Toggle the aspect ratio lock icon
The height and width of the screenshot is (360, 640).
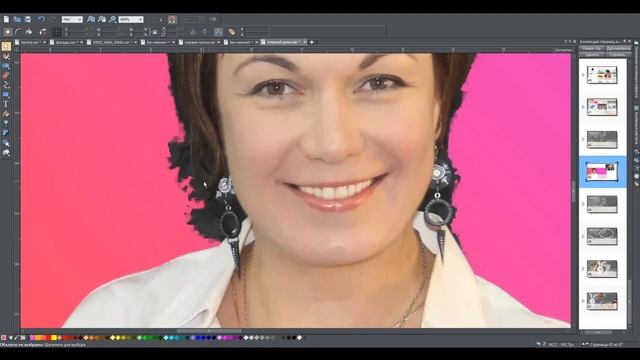tap(154, 32)
